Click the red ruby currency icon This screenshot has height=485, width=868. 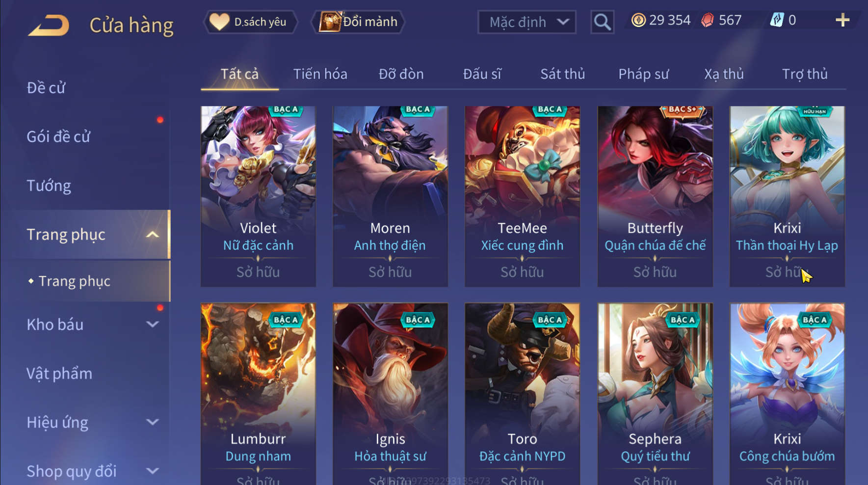click(x=707, y=20)
